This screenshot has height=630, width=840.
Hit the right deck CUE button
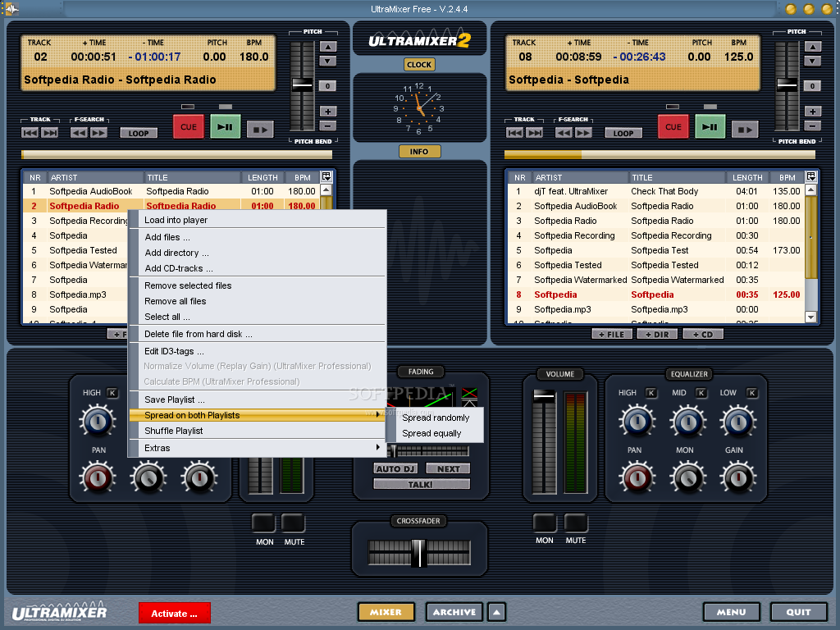tap(673, 127)
